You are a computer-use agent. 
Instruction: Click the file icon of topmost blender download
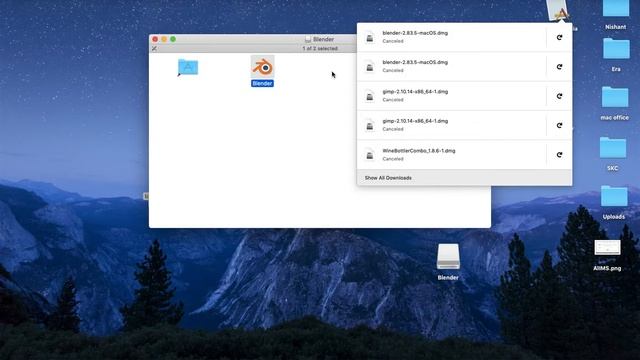[370, 38]
